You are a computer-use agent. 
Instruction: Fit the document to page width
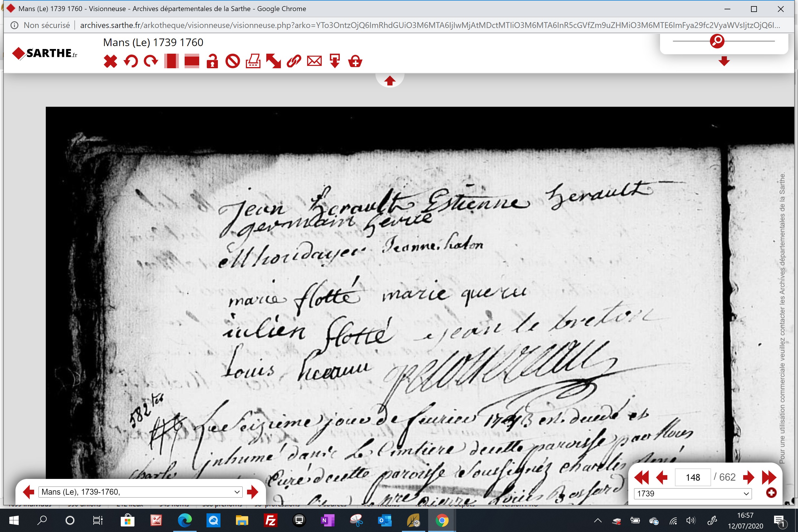point(192,62)
